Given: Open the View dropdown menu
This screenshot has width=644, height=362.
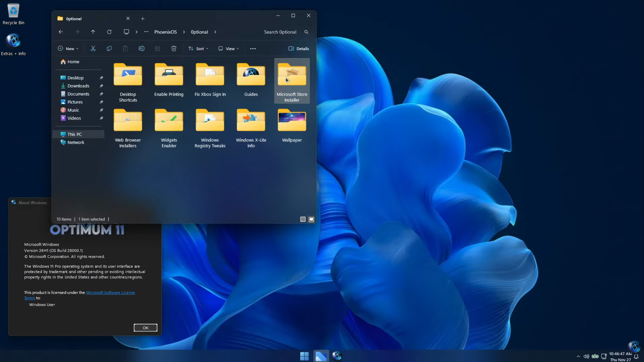Looking at the screenshot, I should 229,48.
